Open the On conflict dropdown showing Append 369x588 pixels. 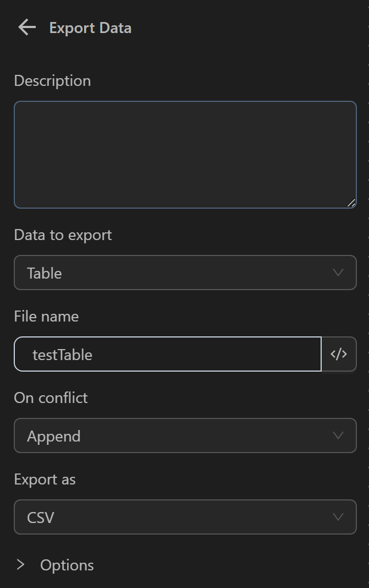click(185, 435)
